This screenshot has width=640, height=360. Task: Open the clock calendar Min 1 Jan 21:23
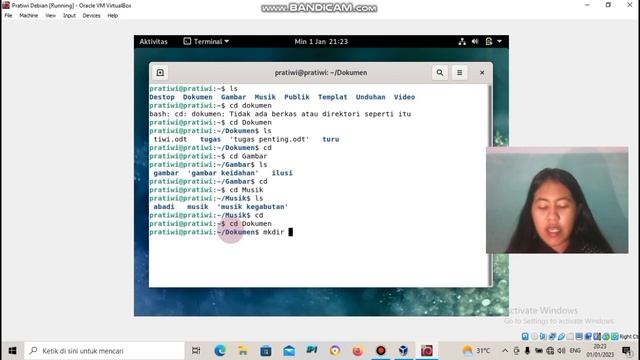coord(321,42)
